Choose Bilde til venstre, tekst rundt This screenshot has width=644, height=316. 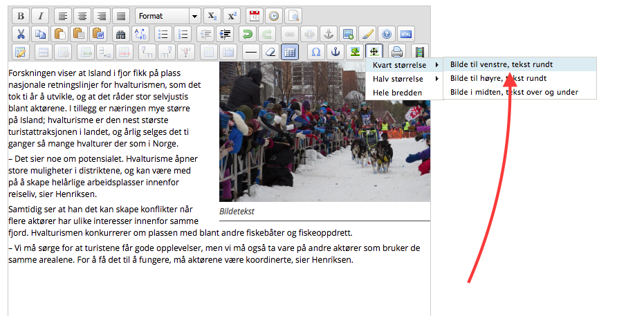click(502, 64)
